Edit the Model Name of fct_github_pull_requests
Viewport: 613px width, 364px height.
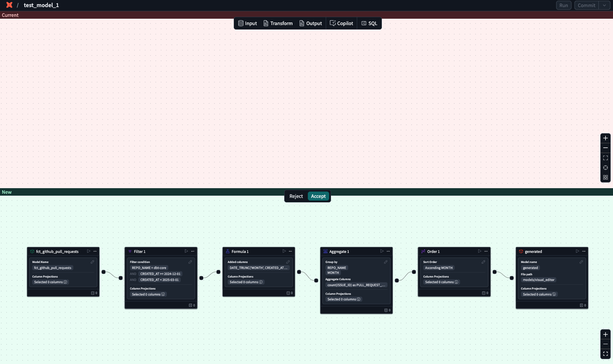92,262
